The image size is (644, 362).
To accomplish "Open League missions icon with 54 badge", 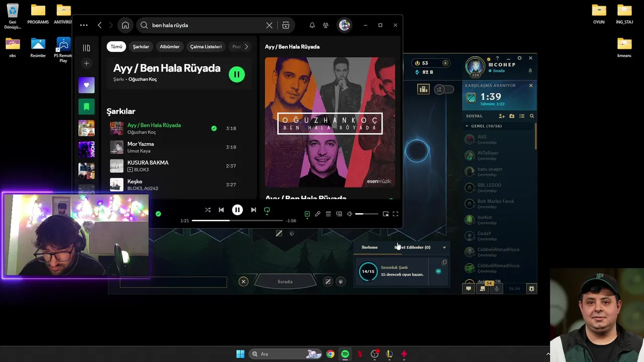I will [x=482, y=289].
